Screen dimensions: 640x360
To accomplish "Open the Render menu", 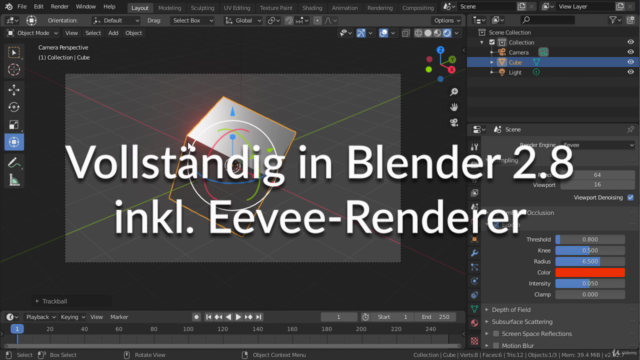I will pos(60,7).
